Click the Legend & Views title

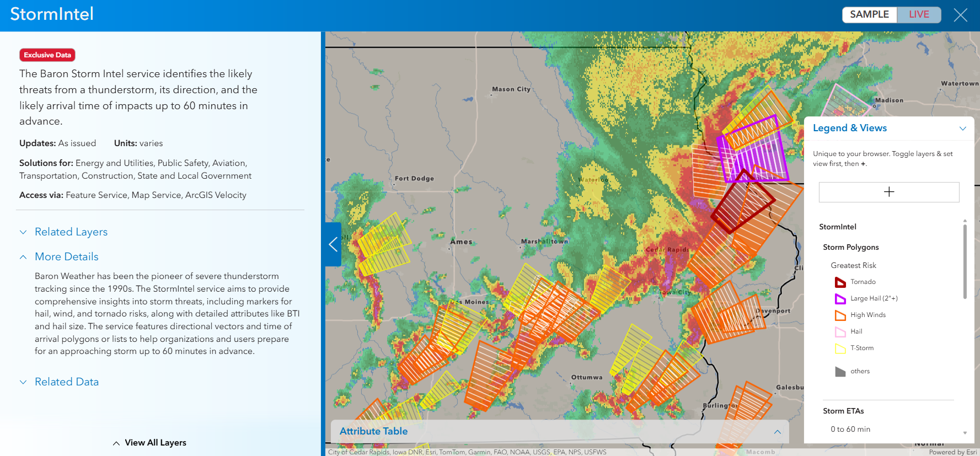coord(850,128)
